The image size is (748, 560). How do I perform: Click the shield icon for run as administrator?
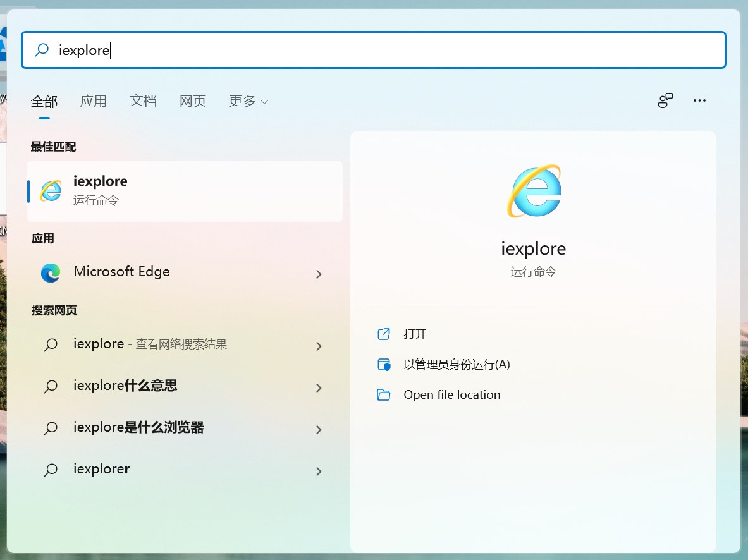click(384, 365)
